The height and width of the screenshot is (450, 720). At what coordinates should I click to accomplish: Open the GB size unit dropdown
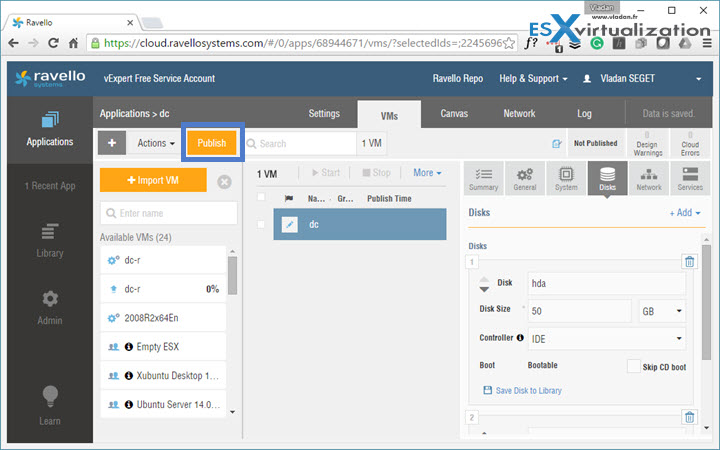click(x=662, y=311)
